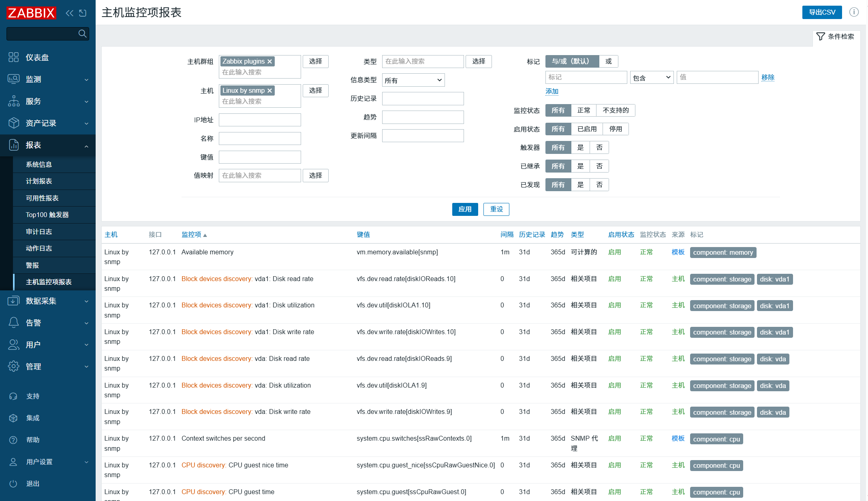The height and width of the screenshot is (501, 868).
Task: Click the help info icon beside 导出CSV
Action: (854, 12)
